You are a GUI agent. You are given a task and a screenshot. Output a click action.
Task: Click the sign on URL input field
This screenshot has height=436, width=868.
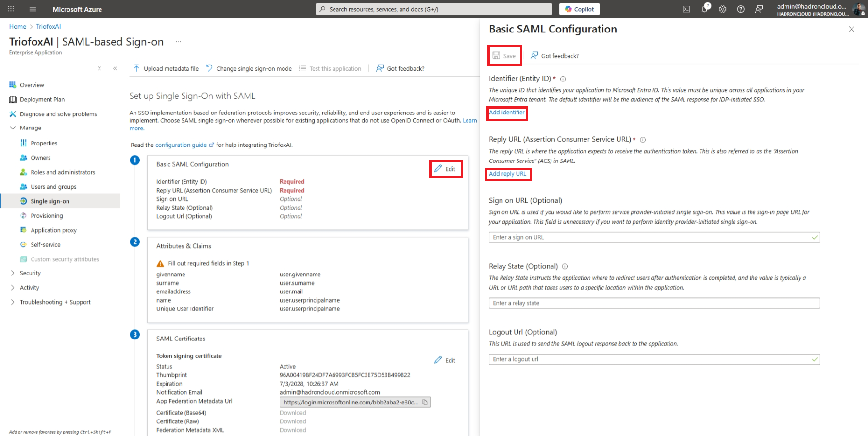[x=654, y=237]
